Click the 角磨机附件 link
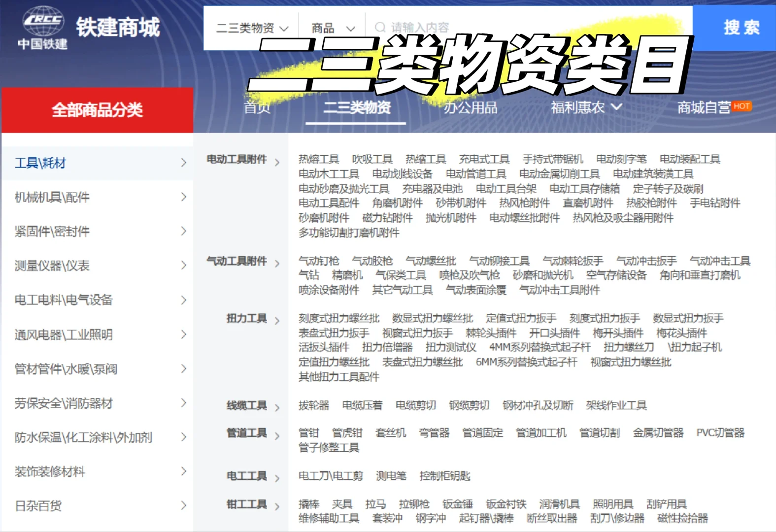Screen dimensions: 776x532 [x=398, y=203]
